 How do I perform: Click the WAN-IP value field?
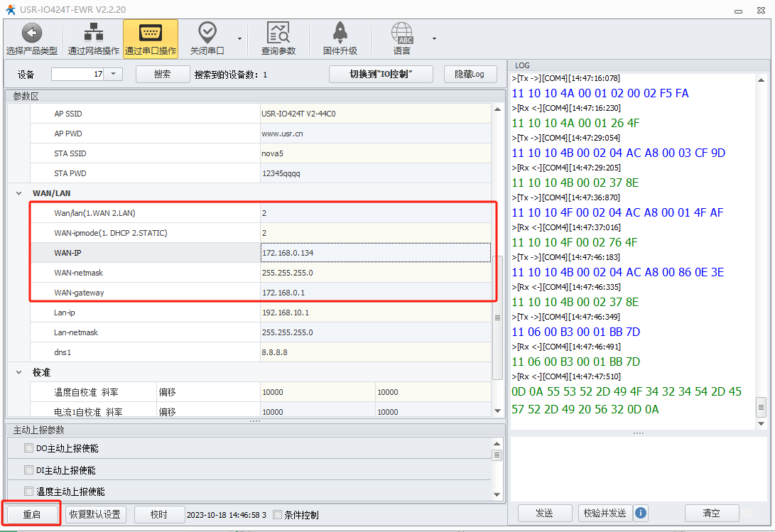(375, 253)
